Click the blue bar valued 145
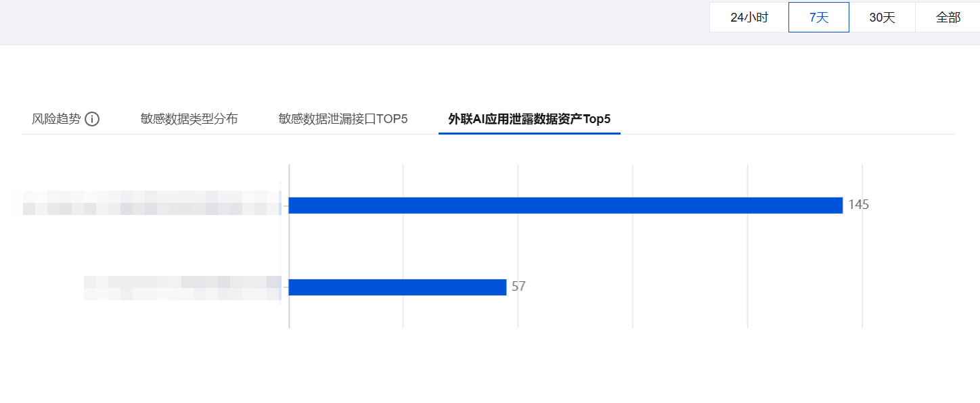The height and width of the screenshot is (403, 980). pos(565,205)
